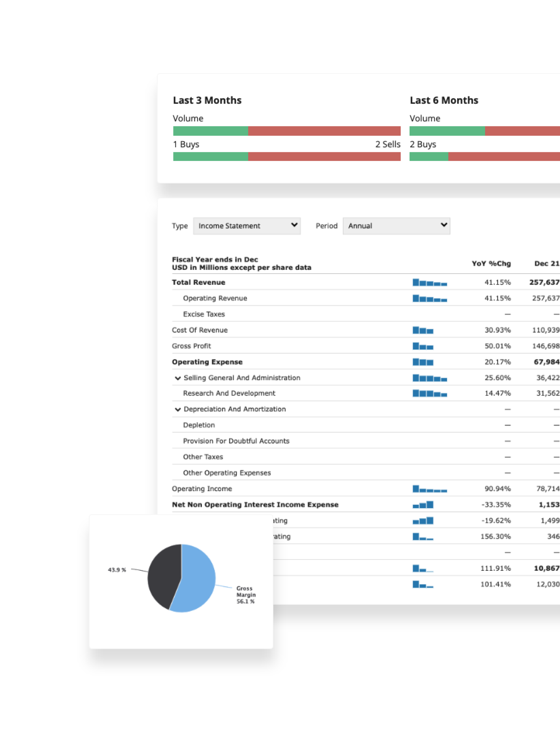Image resolution: width=560 pixels, height=744 pixels.
Task: Click Net Non Operating Interest sparkline chart
Action: click(423, 505)
